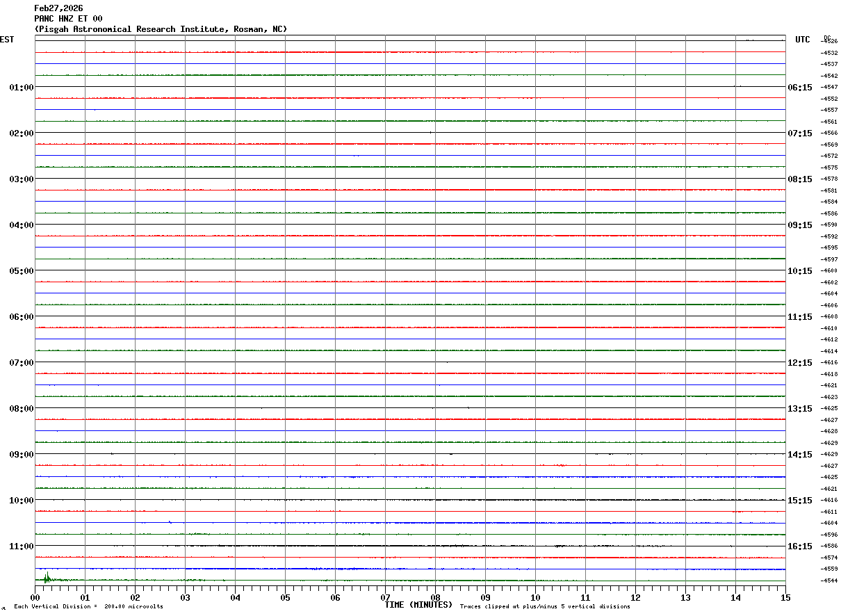Click DC offset value -4628
841x616 pixels.
(829, 431)
